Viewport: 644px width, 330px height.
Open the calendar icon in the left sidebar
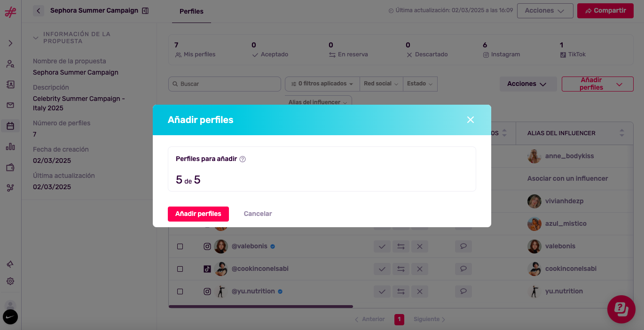[10, 126]
